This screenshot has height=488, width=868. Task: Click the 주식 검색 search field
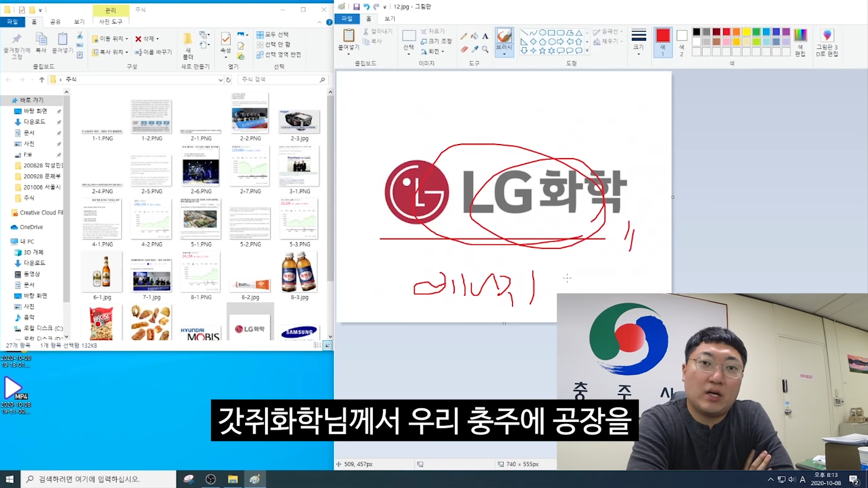point(283,80)
